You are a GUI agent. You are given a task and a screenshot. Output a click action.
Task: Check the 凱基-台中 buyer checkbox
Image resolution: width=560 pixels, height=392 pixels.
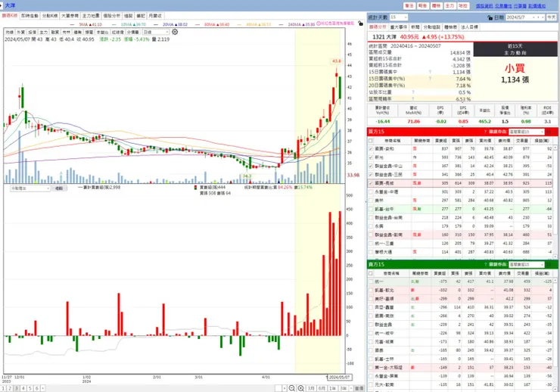point(371,209)
